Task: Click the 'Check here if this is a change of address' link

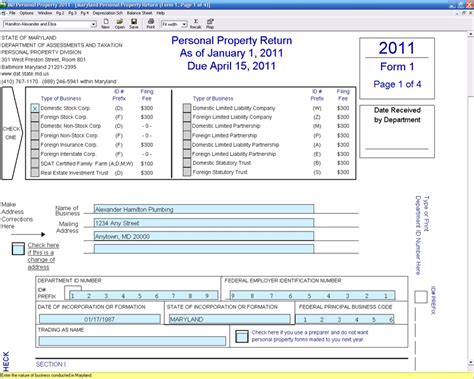Action: pyautogui.click(x=43, y=256)
